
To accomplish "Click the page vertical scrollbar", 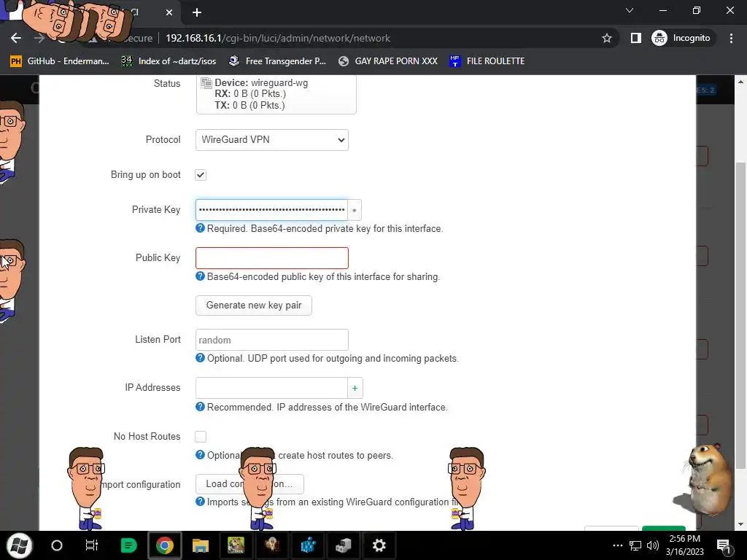I will point(740,314).
